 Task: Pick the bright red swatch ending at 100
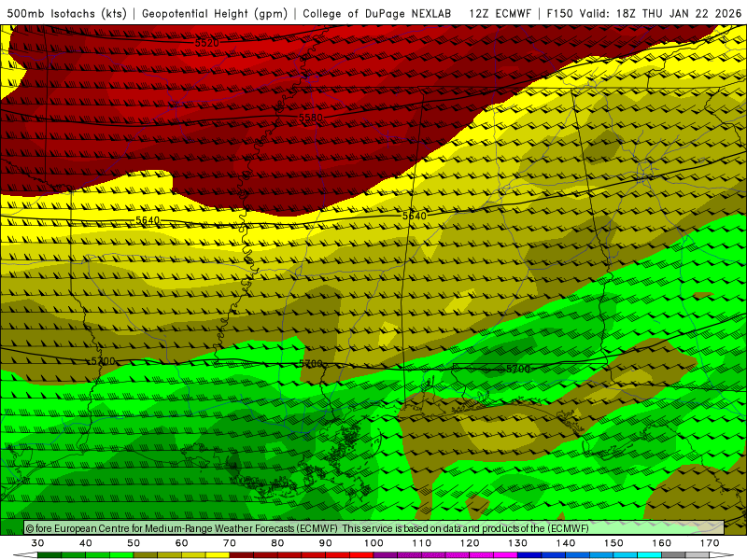(x=361, y=555)
